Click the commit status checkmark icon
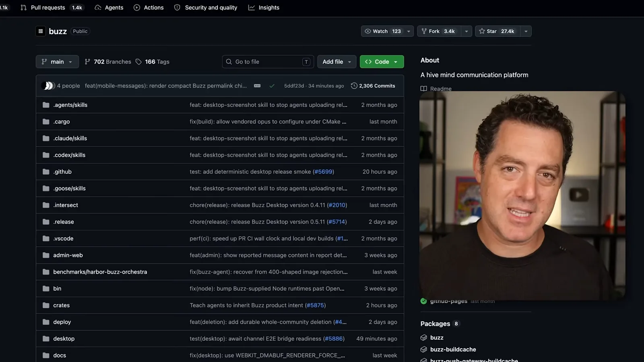 (272, 86)
